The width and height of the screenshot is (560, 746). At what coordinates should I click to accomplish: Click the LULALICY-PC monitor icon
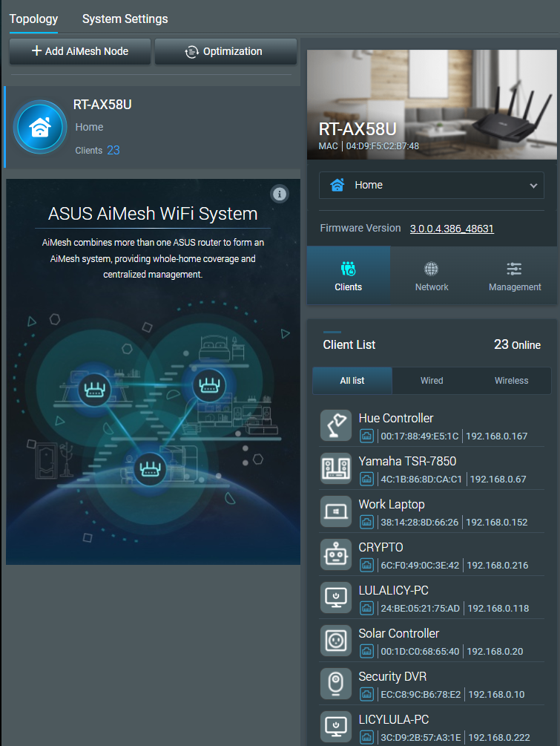pos(335,598)
